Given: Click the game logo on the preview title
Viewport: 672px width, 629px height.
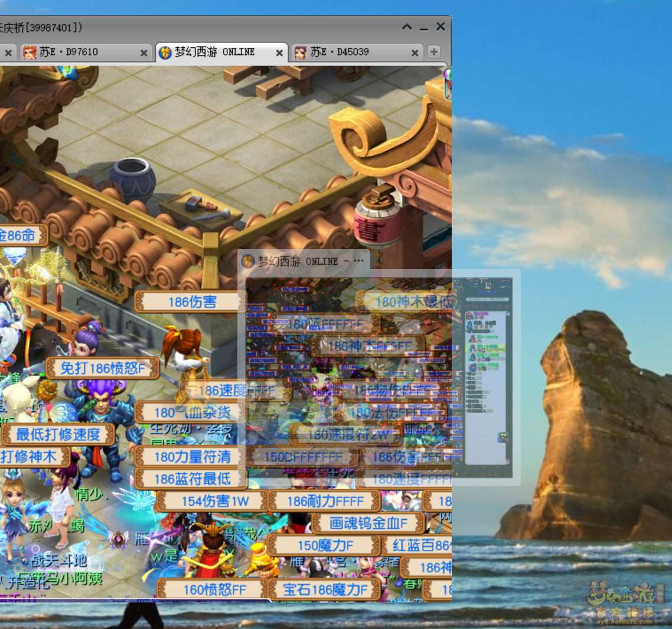Looking at the screenshot, I should point(248,261).
